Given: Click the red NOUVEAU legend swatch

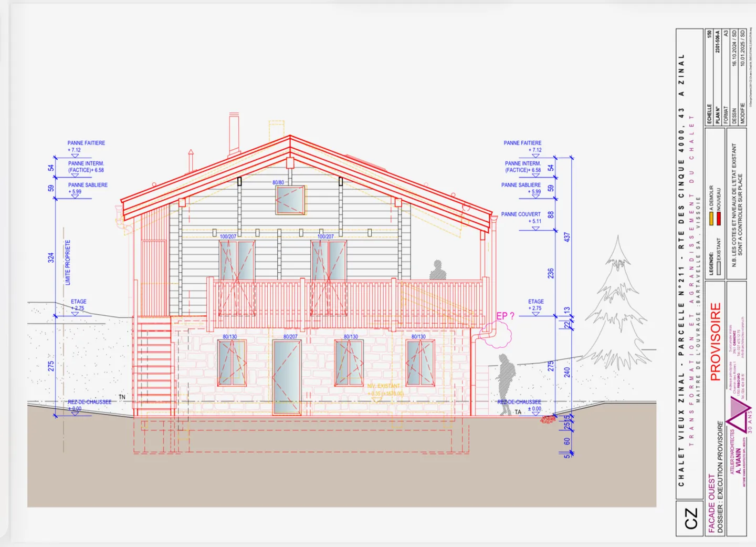Looking at the screenshot, I should click(x=719, y=219).
